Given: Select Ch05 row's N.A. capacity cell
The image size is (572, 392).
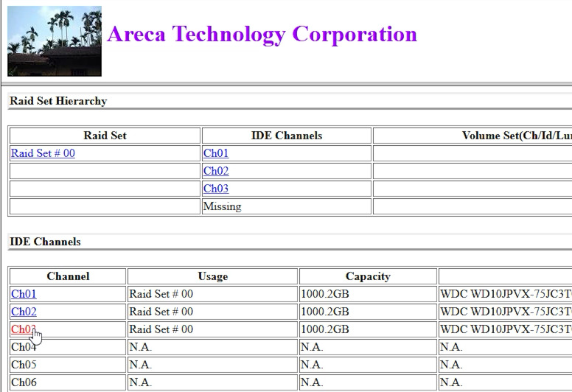Looking at the screenshot, I should [368, 365].
